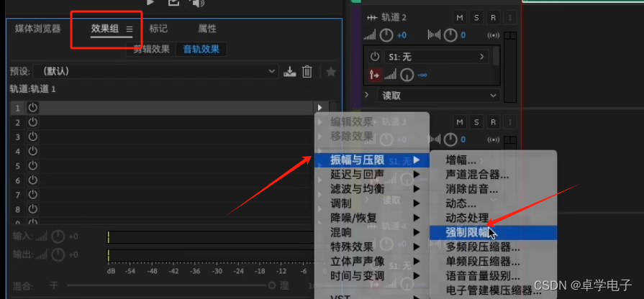Adjust the 输入 gain knob

(58, 236)
